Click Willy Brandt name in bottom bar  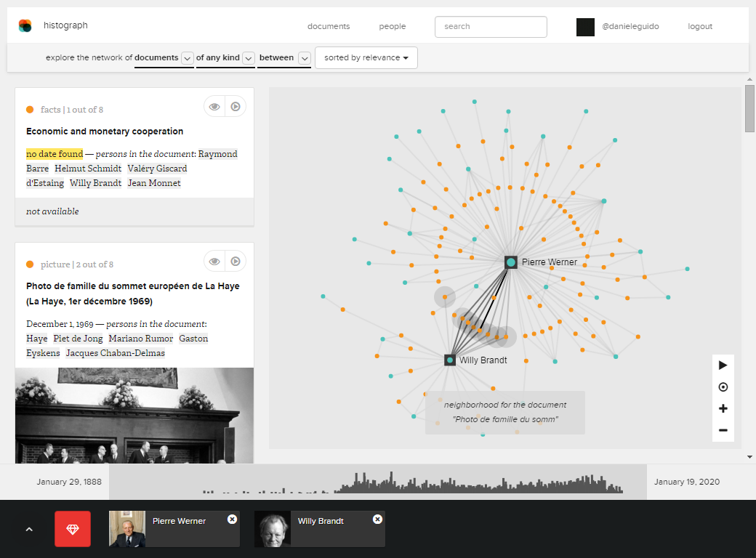click(x=321, y=521)
